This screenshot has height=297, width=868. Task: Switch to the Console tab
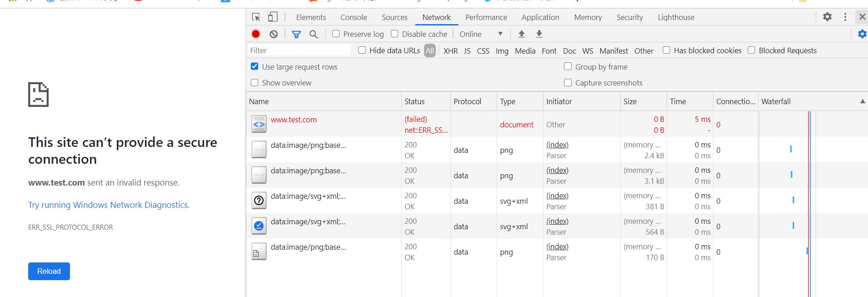(354, 17)
